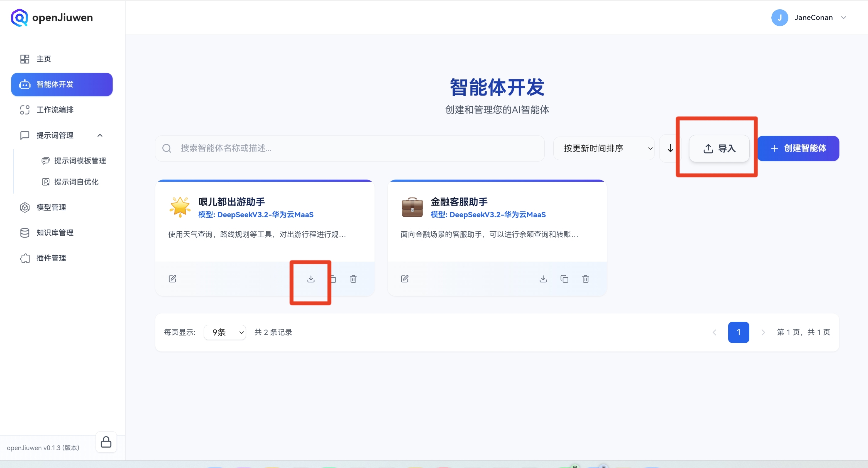The image size is (868, 468).
Task: Collapse the 提示词管理 submenu
Action: click(100, 136)
